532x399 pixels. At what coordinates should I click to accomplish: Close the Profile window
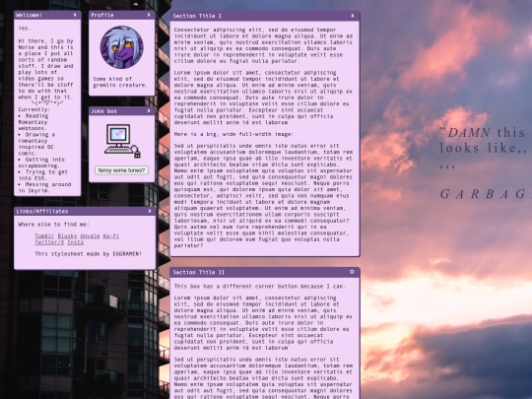149,15
